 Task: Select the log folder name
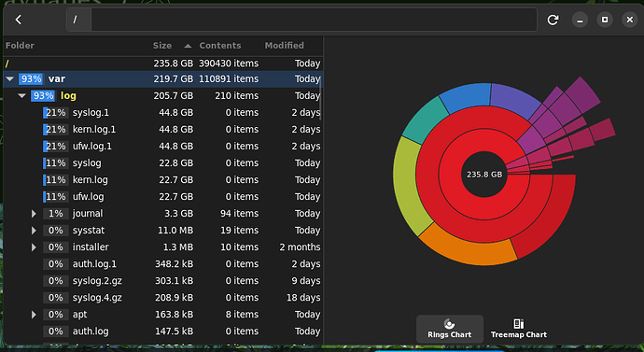[x=68, y=95]
